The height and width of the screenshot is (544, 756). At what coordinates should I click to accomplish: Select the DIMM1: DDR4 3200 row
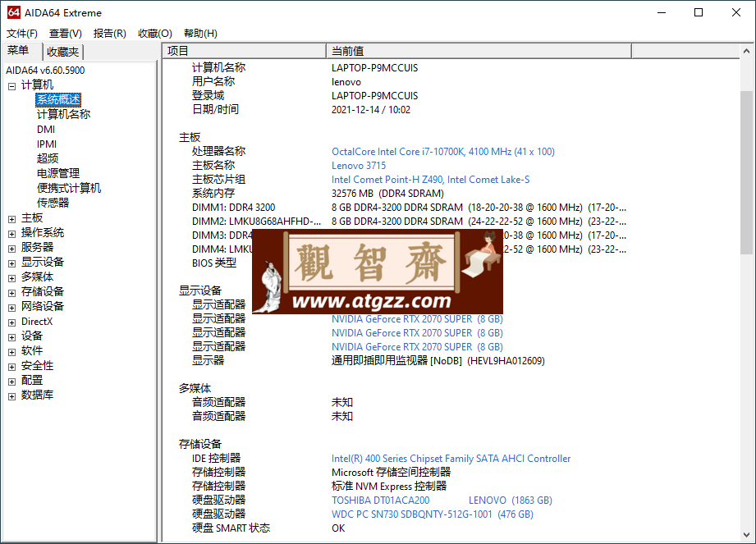click(409, 208)
